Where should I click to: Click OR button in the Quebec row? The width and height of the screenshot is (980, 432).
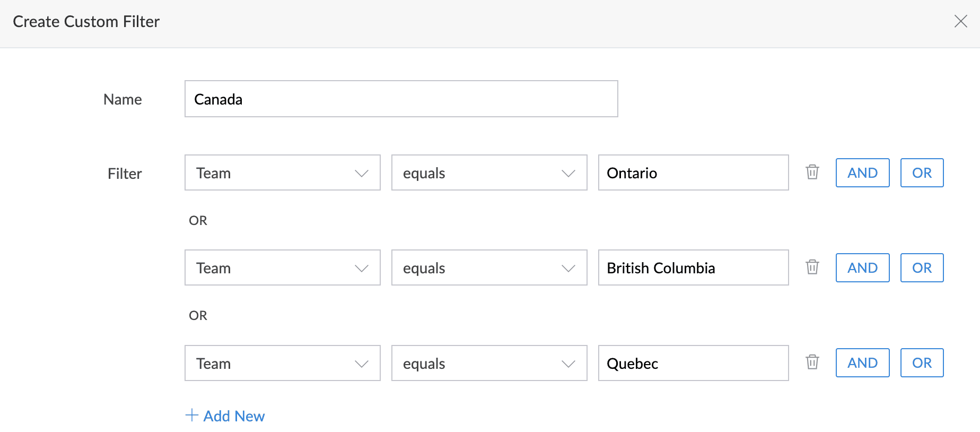pos(922,363)
